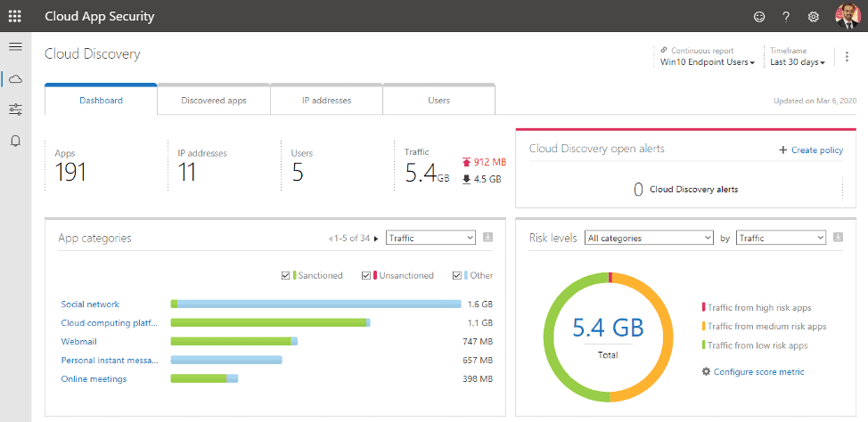Open help question mark icon

click(x=786, y=17)
